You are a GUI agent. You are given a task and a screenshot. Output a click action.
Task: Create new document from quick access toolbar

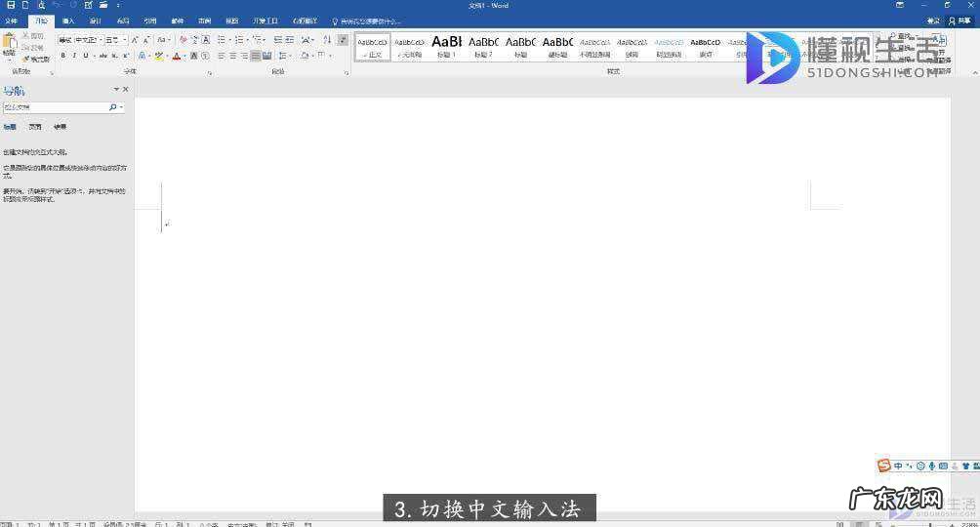point(25,5)
